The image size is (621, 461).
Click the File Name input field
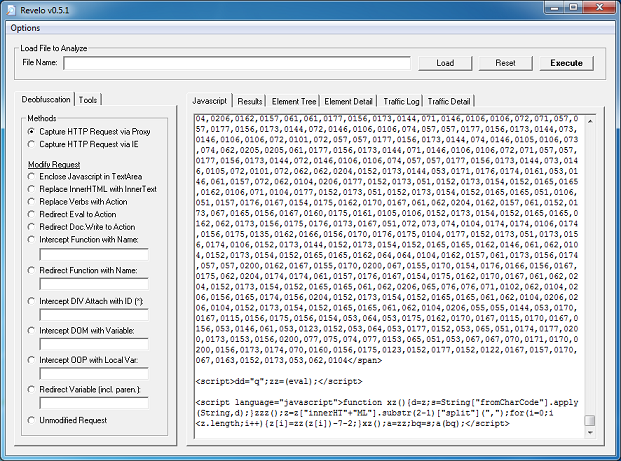click(237, 63)
